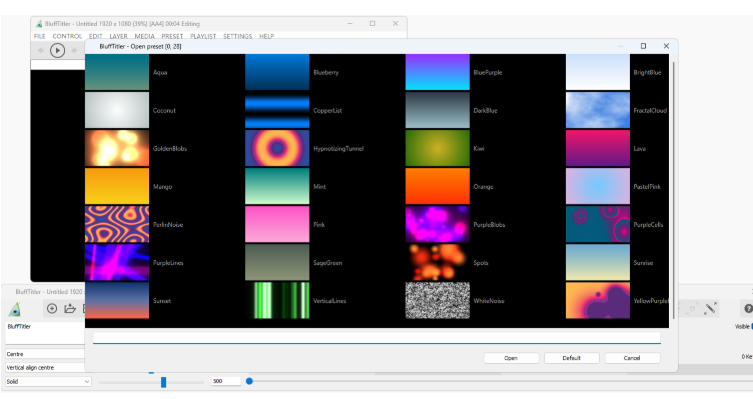
Task: Select the Sunrise preset thumbnail
Action: click(598, 262)
